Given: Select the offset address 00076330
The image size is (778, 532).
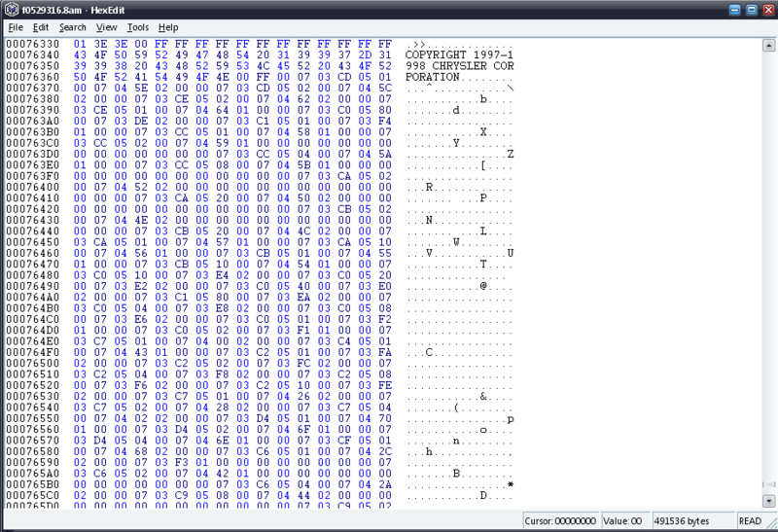Looking at the screenshot, I should (x=32, y=45).
